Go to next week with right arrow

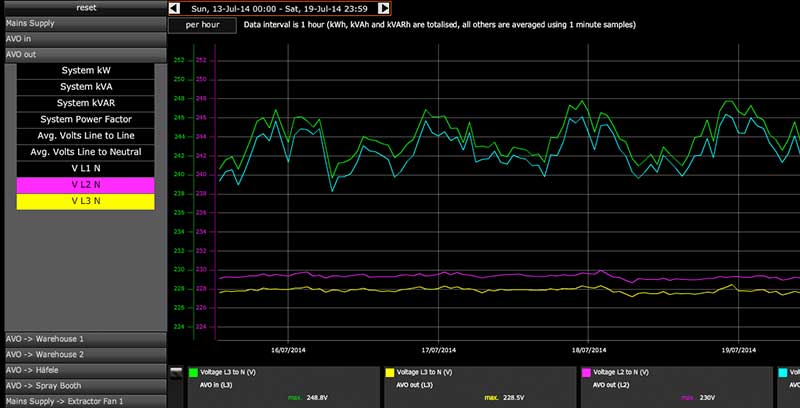pyautogui.click(x=384, y=8)
